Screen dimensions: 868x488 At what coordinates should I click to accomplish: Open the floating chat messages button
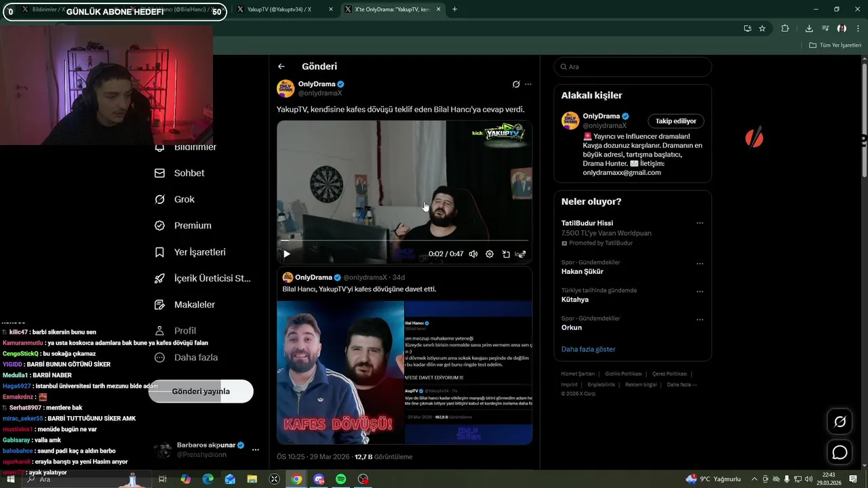coord(840,452)
